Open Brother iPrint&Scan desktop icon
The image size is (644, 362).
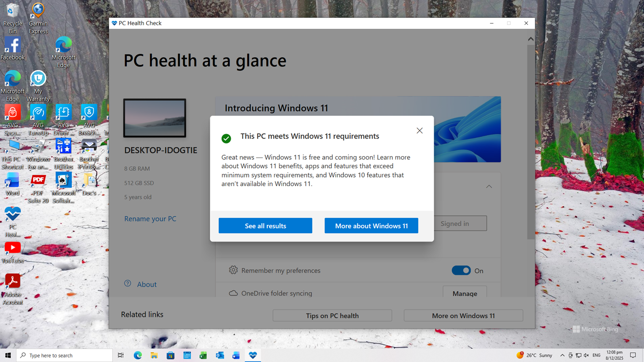pos(89,154)
